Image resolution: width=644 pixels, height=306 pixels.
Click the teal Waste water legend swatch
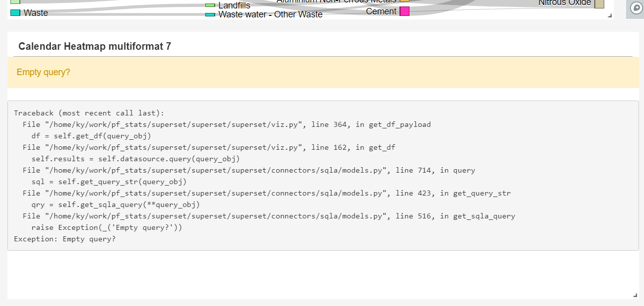pos(211,14)
